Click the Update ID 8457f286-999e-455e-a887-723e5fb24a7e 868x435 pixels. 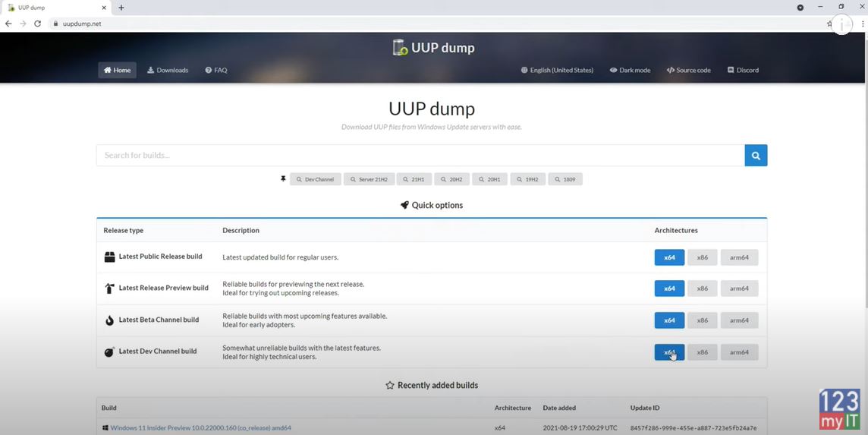tap(693, 428)
